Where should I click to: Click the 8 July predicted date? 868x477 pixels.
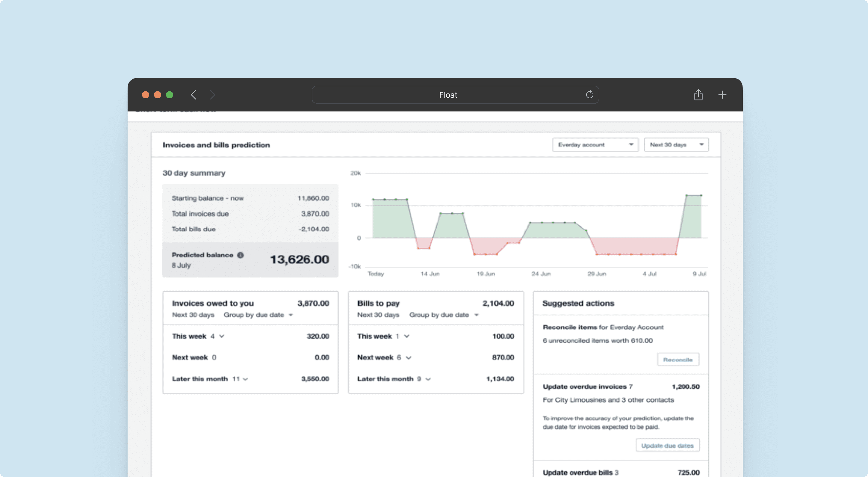pyautogui.click(x=181, y=266)
